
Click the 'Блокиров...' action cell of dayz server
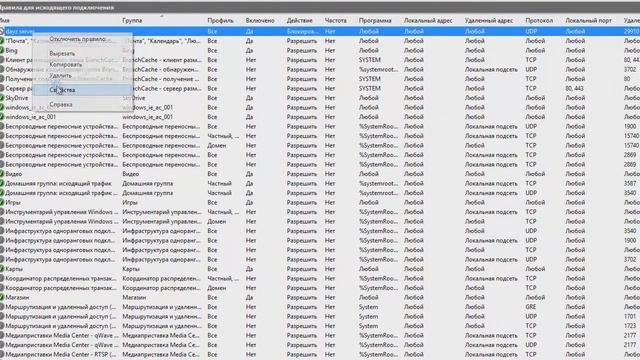[x=303, y=31]
